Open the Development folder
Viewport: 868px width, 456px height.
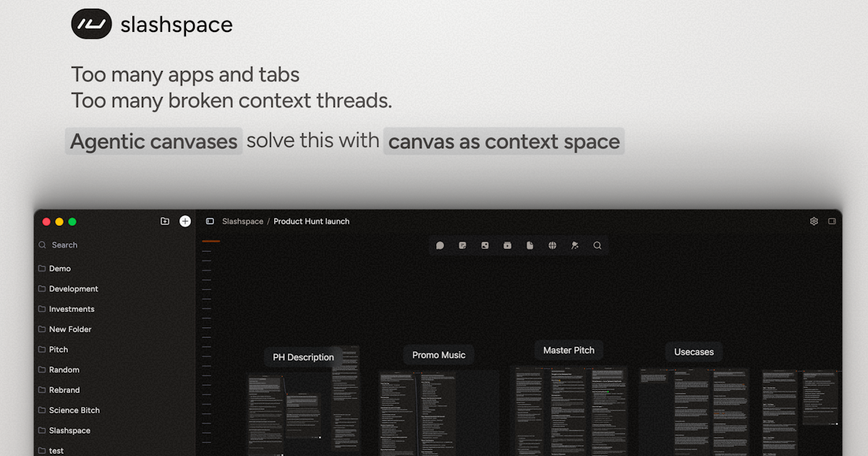click(x=114, y=289)
